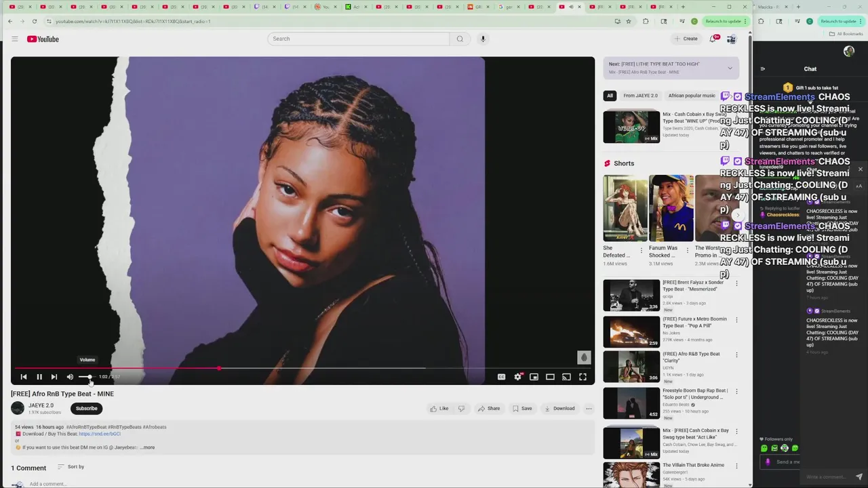Open options for She Defeated short
Viewport: 868px width, 488px height.
coord(641,251)
